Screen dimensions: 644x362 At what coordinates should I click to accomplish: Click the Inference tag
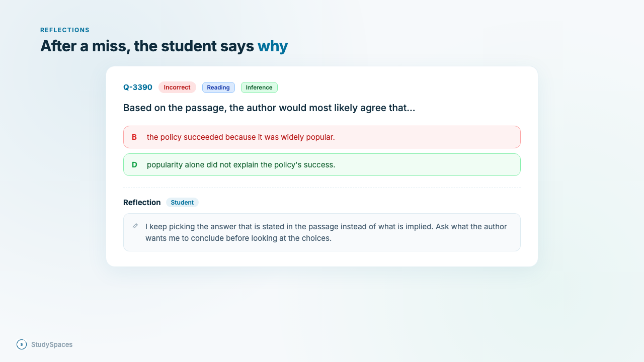259,87
